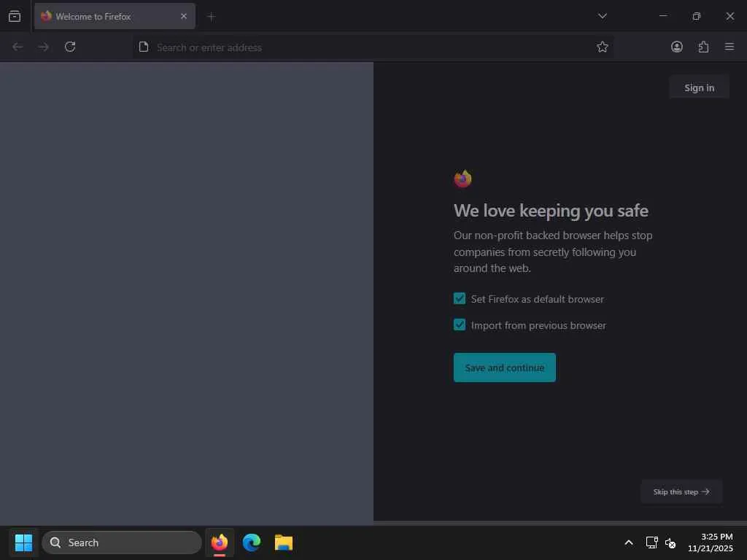
Task: Open the clock showing 3:25 PM
Action: coord(710,542)
